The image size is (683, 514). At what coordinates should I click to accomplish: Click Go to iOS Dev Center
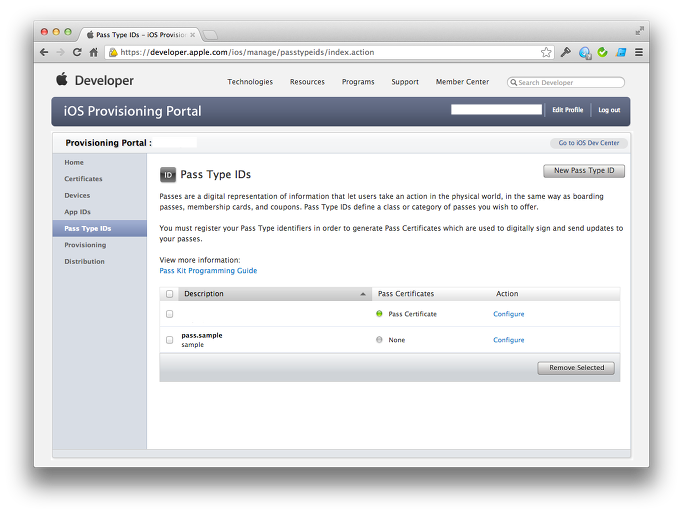pyautogui.click(x=588, y=143)
